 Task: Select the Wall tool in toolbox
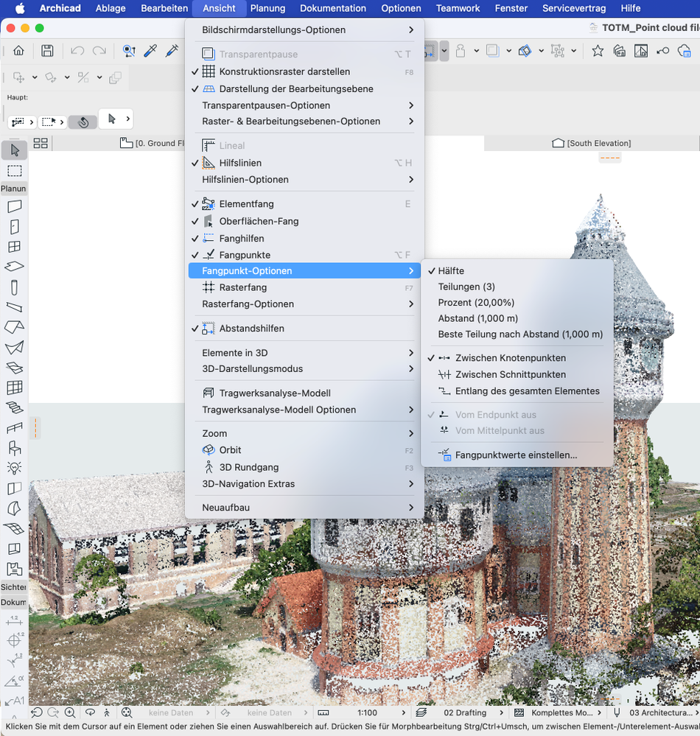coord(14,206)
